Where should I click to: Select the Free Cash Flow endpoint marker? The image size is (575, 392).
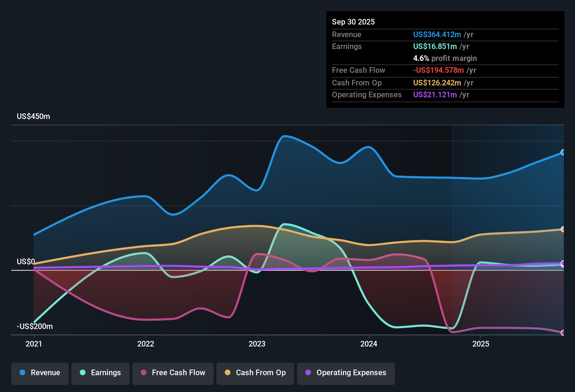[x=563, y=333]
